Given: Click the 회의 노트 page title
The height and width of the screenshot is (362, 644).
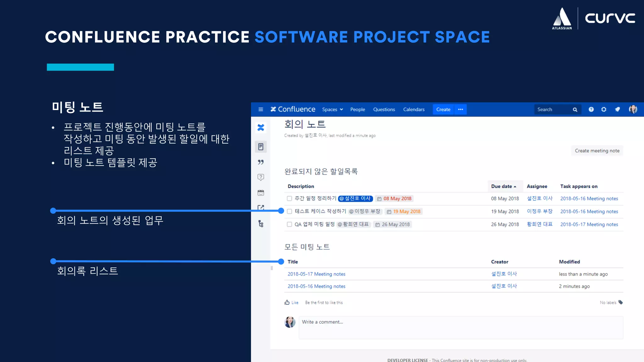Looking at the screenshot, I should (x=305, y=124).
